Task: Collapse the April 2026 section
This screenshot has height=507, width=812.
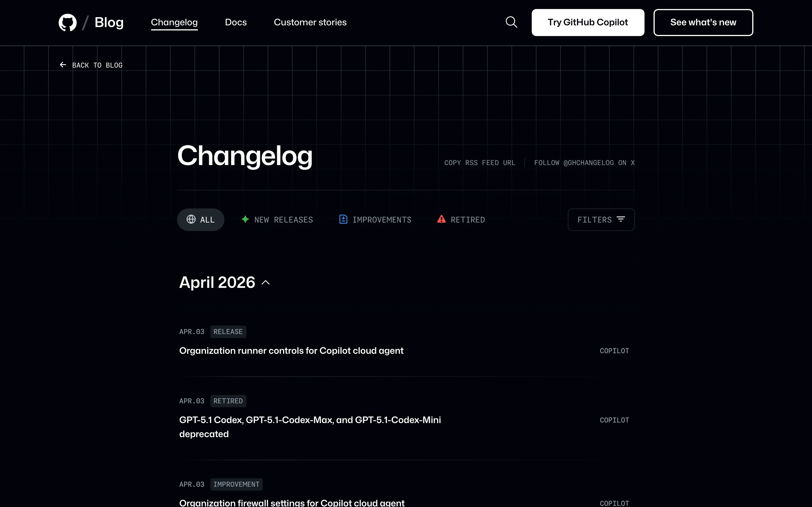Action: tap(265, 282)
